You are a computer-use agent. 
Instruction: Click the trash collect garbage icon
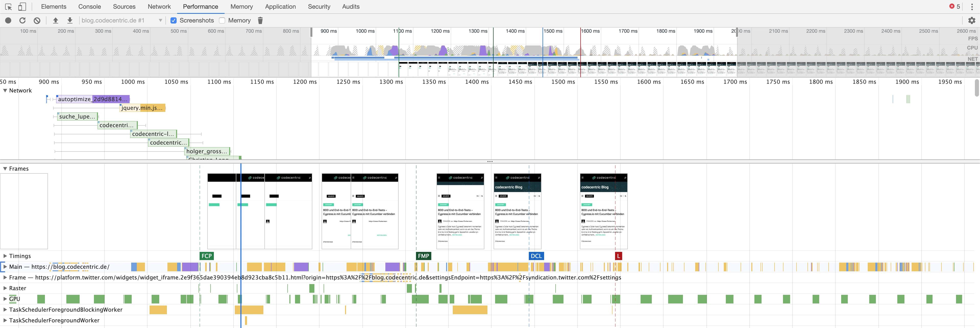pyautogui.click(x=260, y=21)
